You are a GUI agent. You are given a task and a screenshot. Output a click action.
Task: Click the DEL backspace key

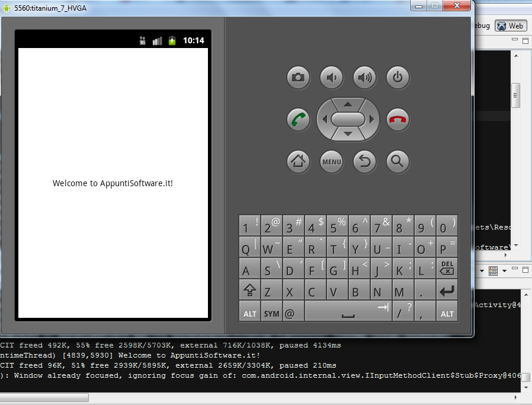[x=447, y=268]
